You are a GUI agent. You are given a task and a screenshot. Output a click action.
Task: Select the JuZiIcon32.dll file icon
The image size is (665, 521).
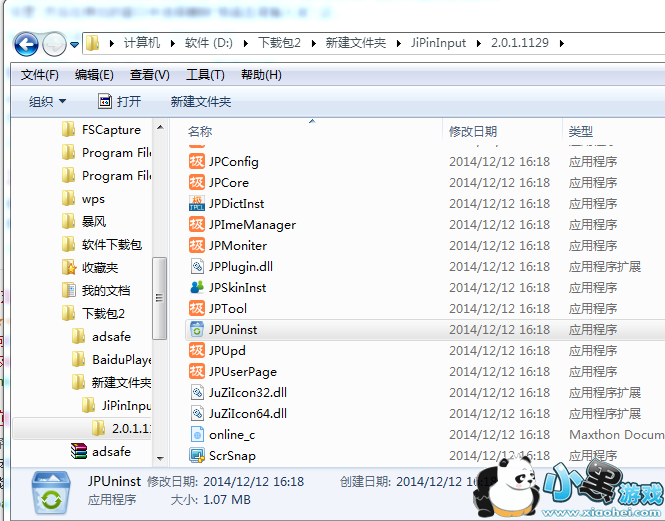pos(197,392)
